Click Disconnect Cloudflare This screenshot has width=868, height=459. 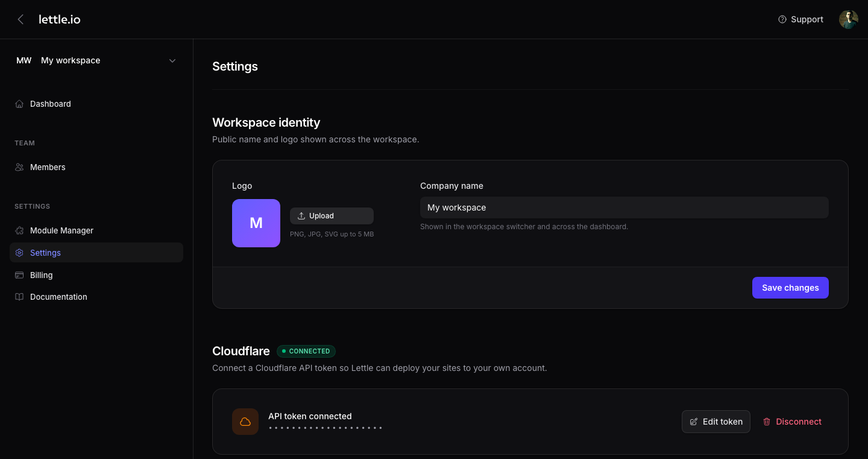click(x=792, y=422)
